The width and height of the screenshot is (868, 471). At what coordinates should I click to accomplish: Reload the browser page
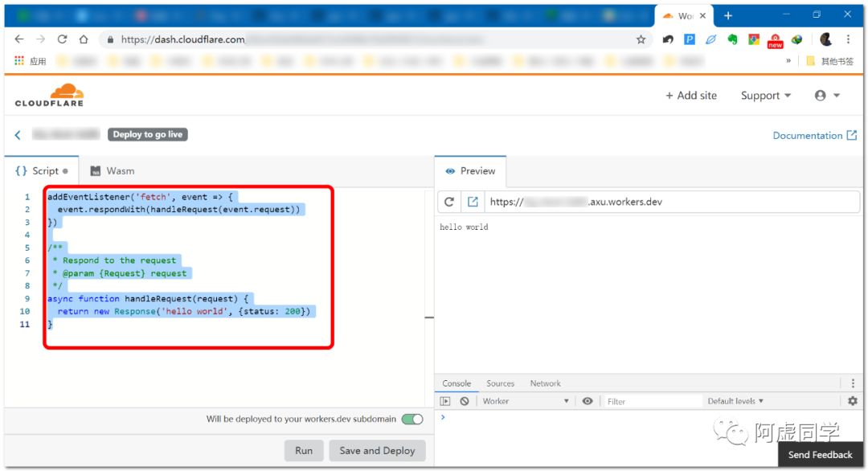62,39
